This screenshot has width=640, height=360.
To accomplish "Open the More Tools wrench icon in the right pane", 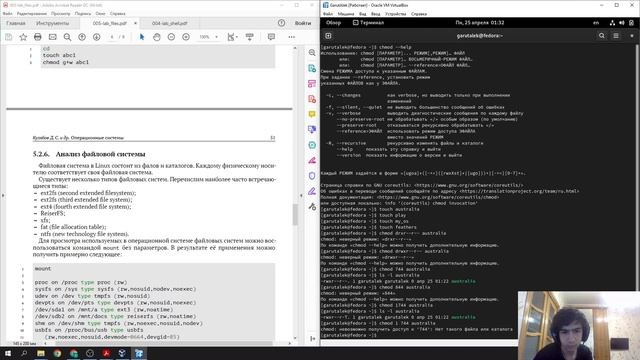I will point(312,207).
